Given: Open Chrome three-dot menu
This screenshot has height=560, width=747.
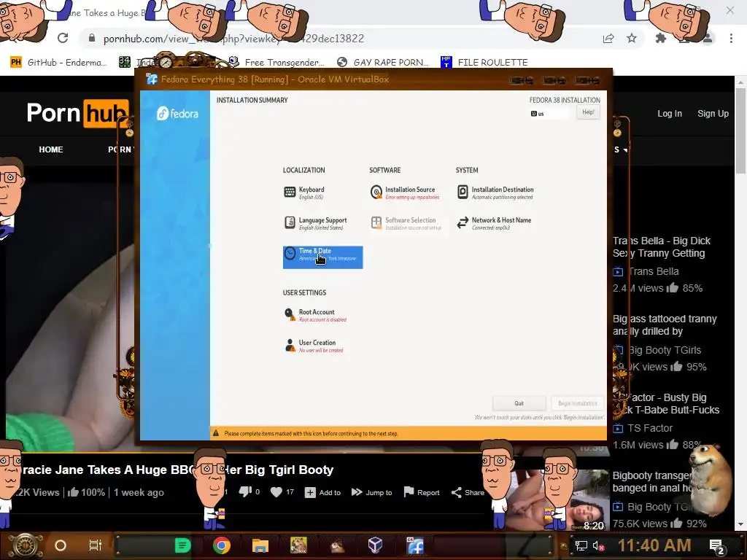Looking at the screenshot, I should (731, 39).
